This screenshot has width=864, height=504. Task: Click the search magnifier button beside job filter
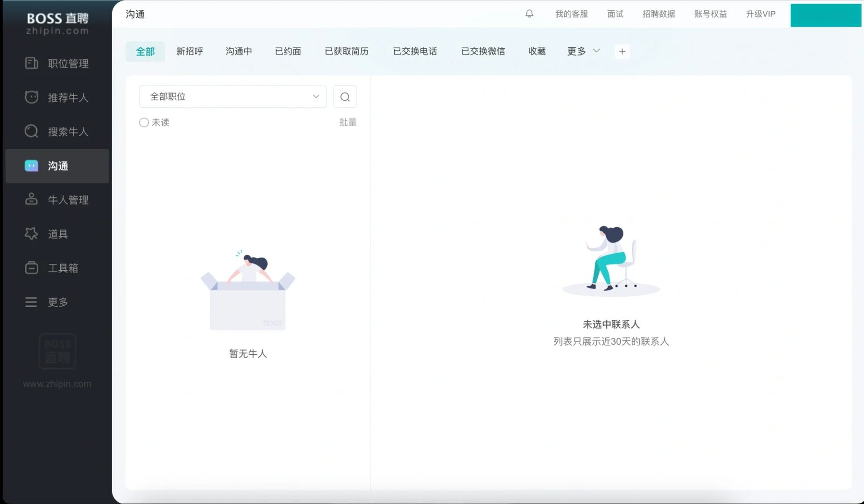345,97
